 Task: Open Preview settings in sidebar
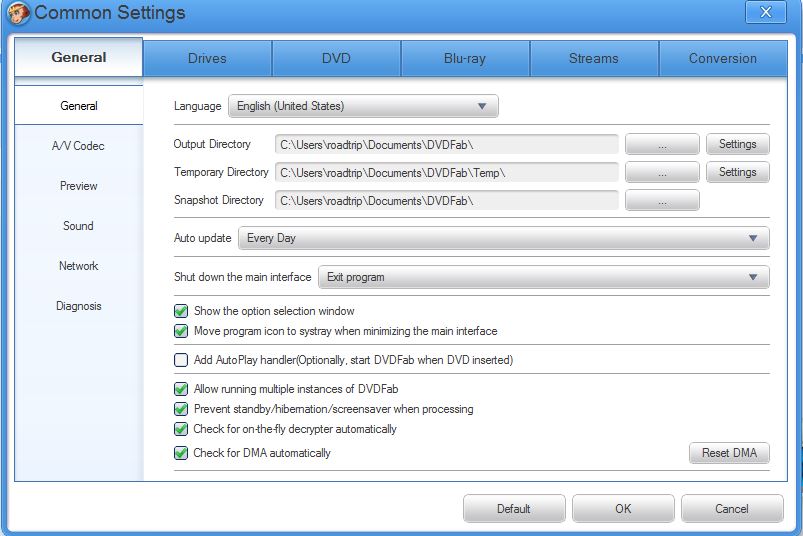pos(78,186)
